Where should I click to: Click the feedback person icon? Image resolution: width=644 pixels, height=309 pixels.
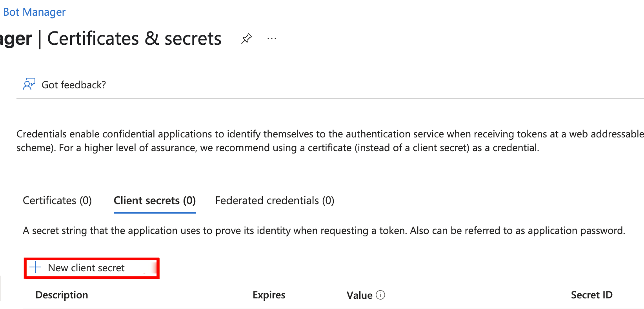coord(29,84)
